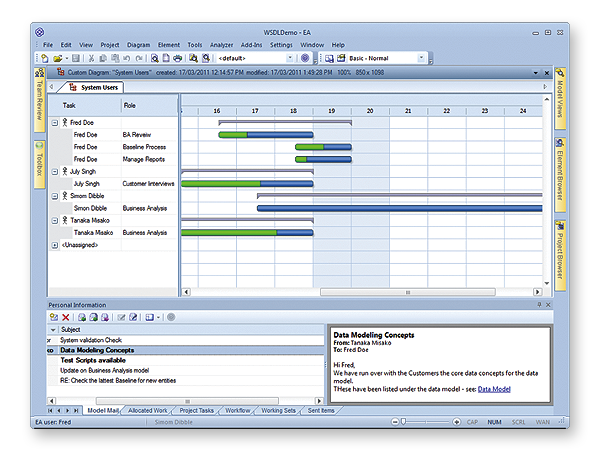Collapse the Tanaka Misako group
Image resolution: width=600 pixels, height=451 pixels.
(54, 220)
